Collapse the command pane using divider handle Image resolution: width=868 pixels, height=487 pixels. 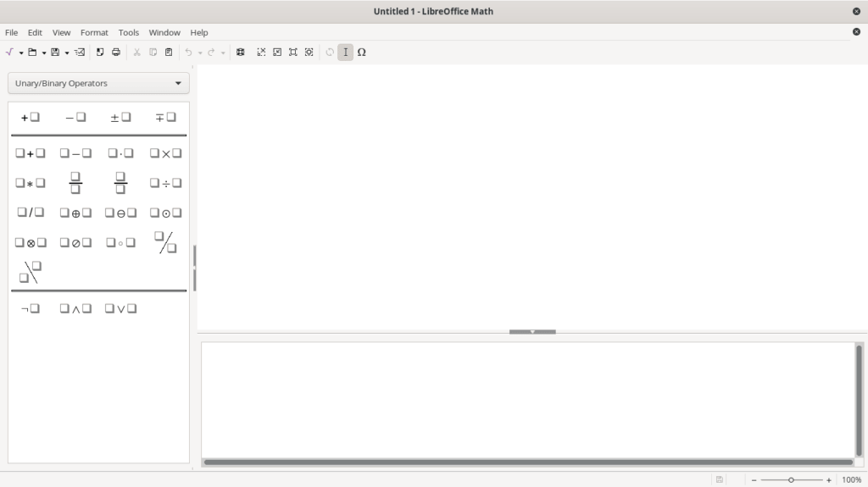tap(532, 332)
